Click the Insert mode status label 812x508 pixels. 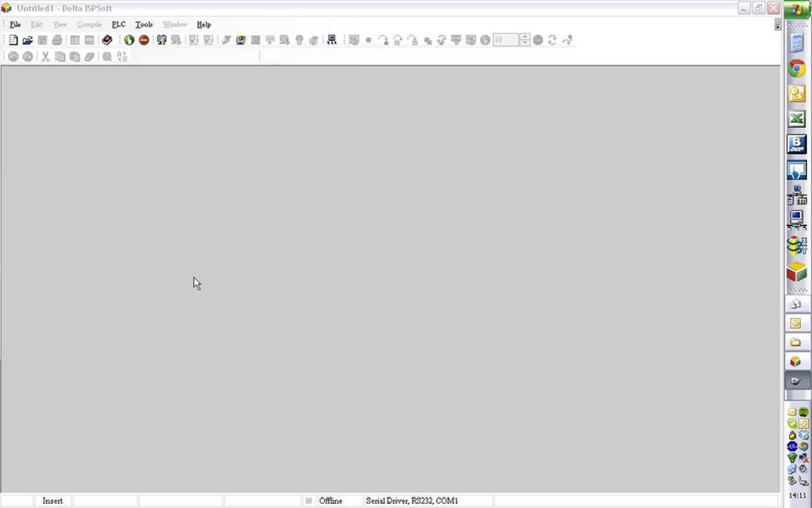coord(52,501)
